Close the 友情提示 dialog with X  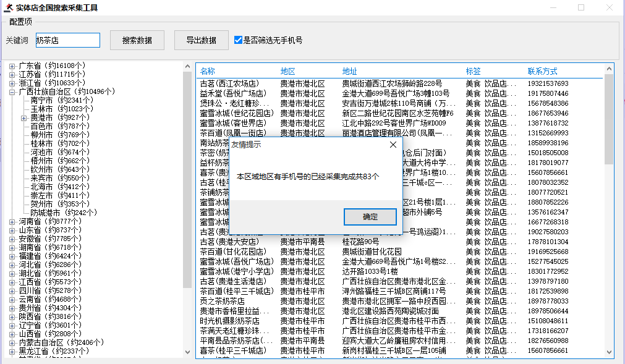393,145
